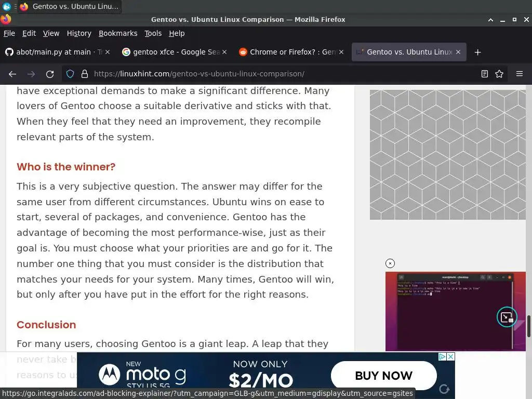Open the Firefox hamburger menu
The height and width of the screenshot is (399, 532).
click(x=520, y=74)
